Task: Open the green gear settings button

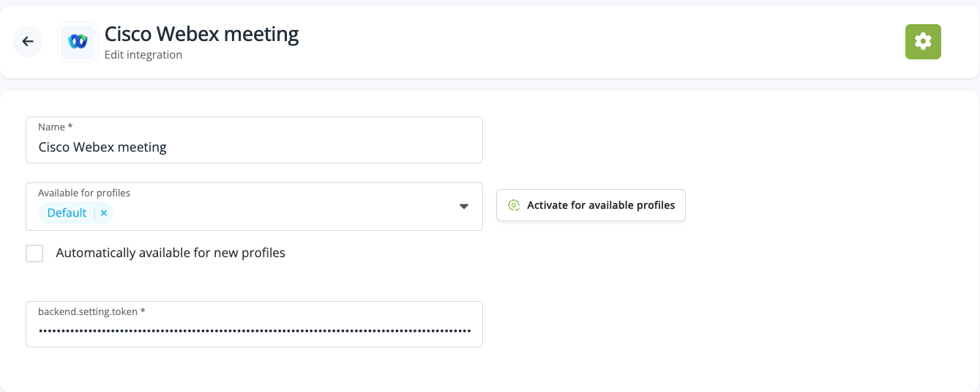Action: pyautogui.click(x=923, y=42)
